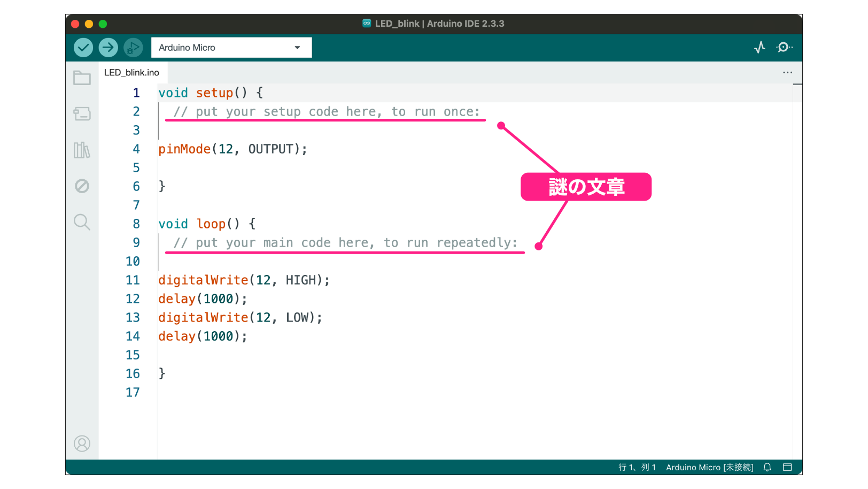Open the Sketchbook folder panel
Viewport: 868px width, 489px height.
82,78
